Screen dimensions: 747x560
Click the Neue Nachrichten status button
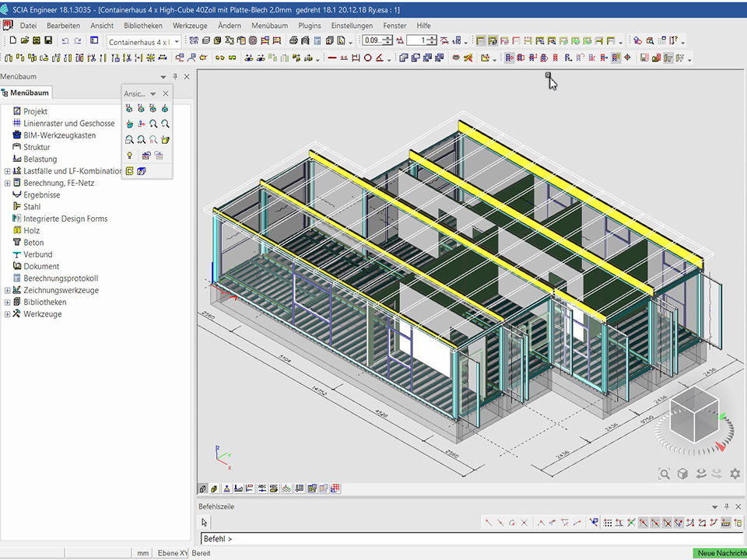[719, 553]
